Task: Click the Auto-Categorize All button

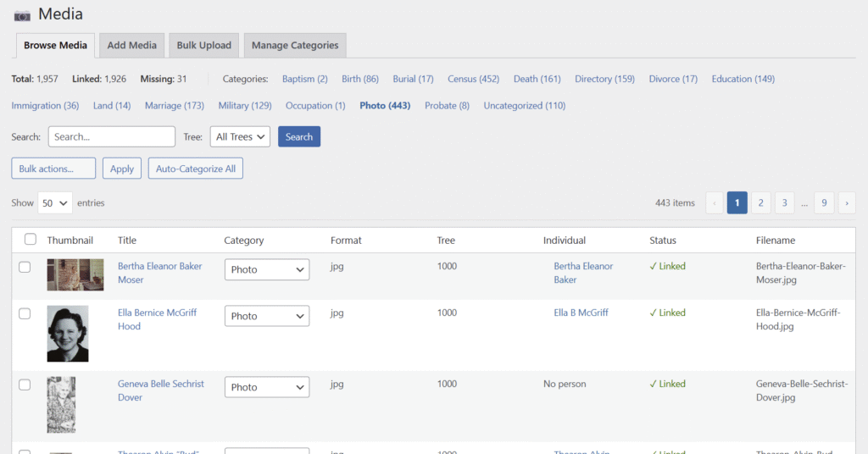Action: (x=196, y=169)
